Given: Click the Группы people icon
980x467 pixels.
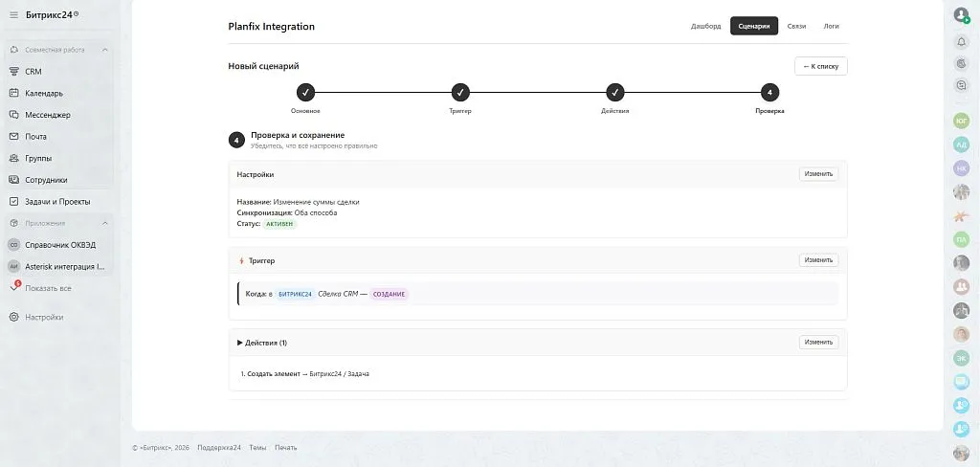Looking at the screenshot, I should point(13,158).
